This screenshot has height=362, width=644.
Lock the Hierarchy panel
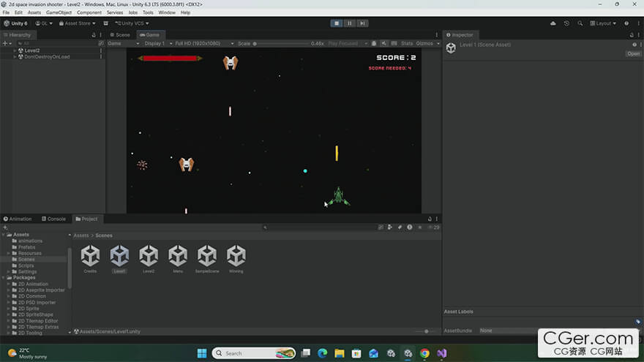tap(94, 35)
